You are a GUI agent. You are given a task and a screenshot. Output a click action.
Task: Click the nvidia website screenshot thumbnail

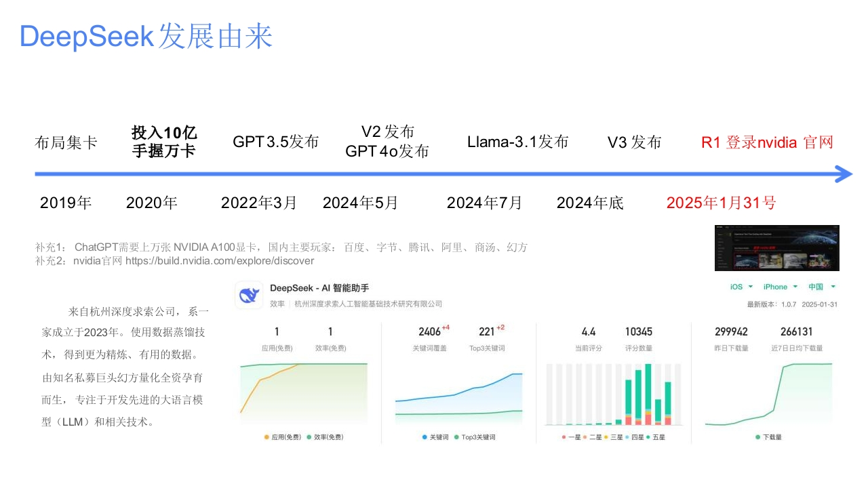click(776, 248)
